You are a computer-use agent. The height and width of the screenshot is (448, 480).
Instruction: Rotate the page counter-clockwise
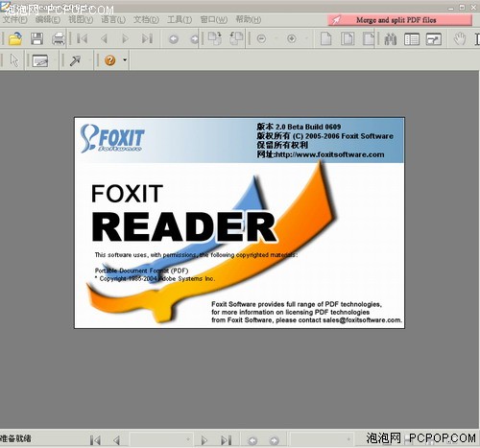coord(236,38)
